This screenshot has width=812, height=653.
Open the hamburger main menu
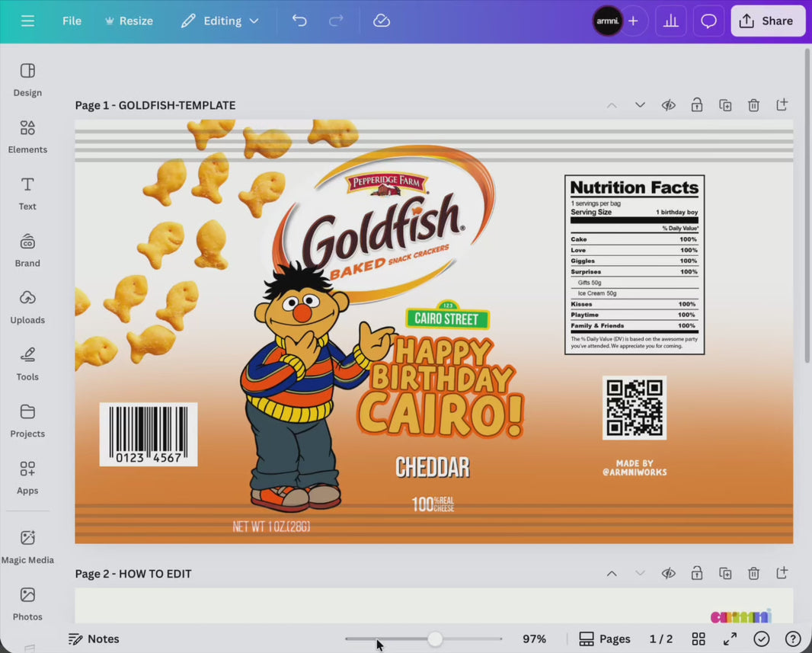27,21
